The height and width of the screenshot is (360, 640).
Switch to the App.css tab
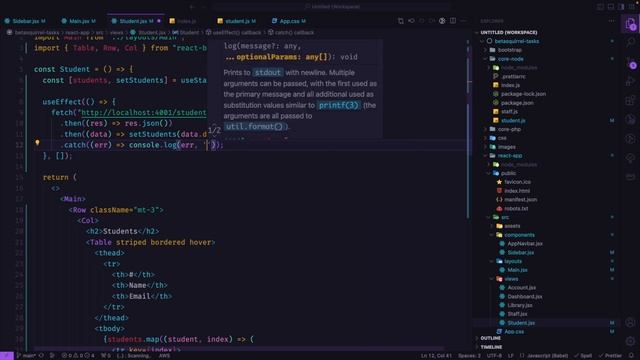[x=289, y=21]
